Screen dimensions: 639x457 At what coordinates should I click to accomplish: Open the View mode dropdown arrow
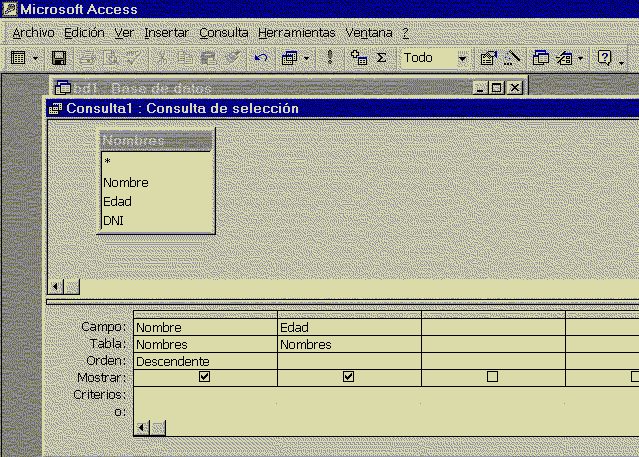tap(35, 58)
